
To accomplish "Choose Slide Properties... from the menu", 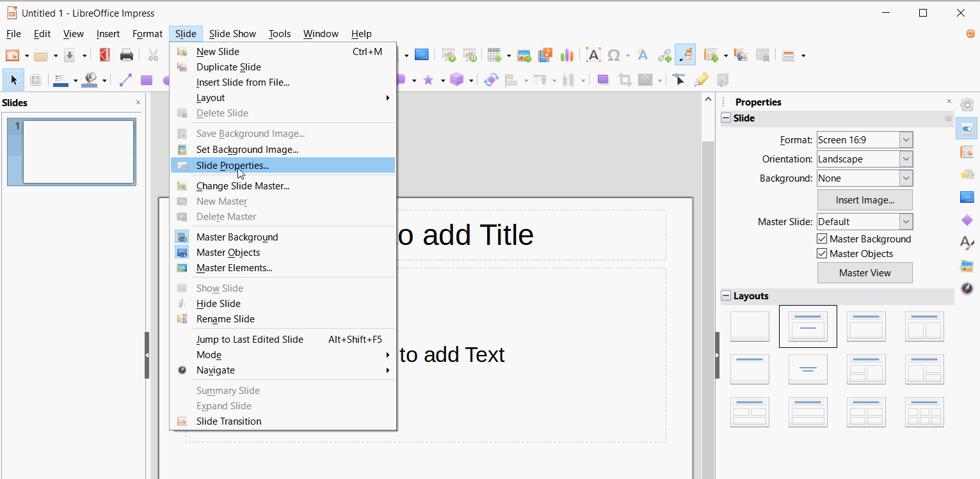I will 283,166.
